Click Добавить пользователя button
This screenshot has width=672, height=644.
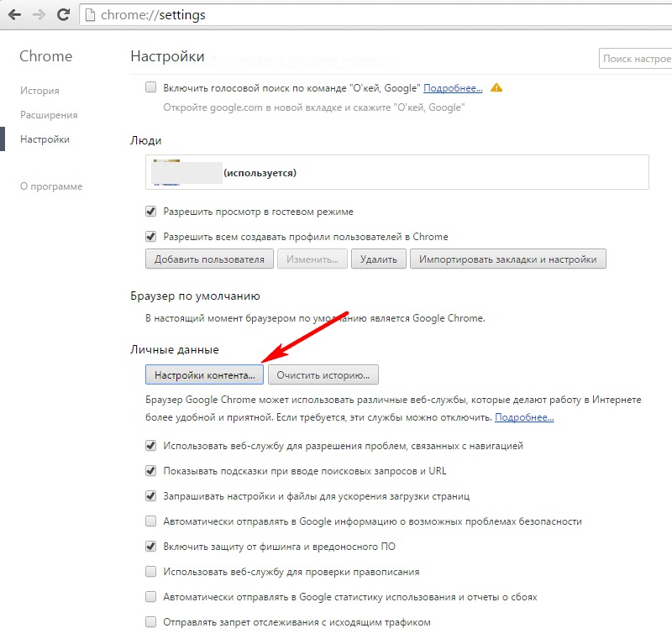[209, 259]
